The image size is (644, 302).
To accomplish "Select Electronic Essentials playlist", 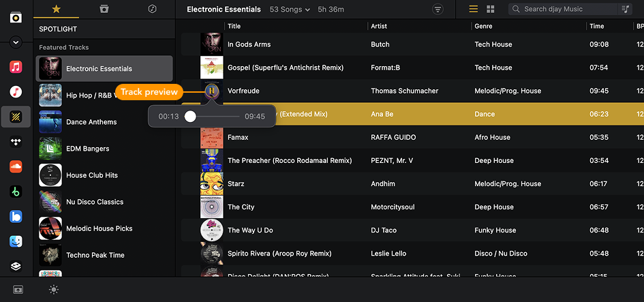I will (104, 69).
